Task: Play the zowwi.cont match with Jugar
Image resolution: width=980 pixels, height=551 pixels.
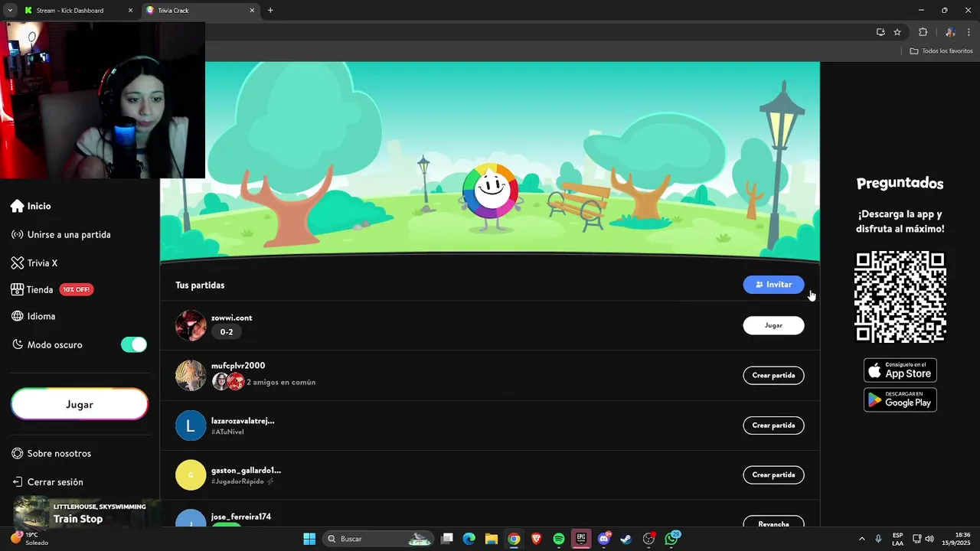Action: (x=773, y=325)
